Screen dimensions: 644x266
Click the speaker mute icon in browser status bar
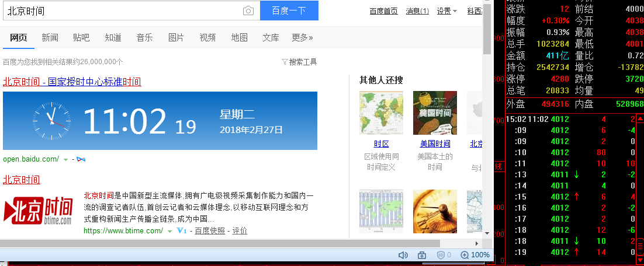[403, 255]
